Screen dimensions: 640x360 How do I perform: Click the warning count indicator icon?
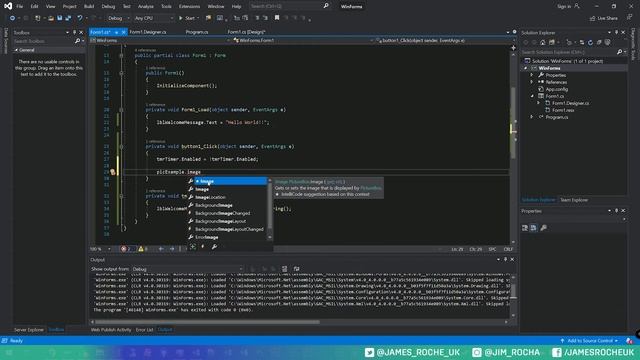point(141,249)
